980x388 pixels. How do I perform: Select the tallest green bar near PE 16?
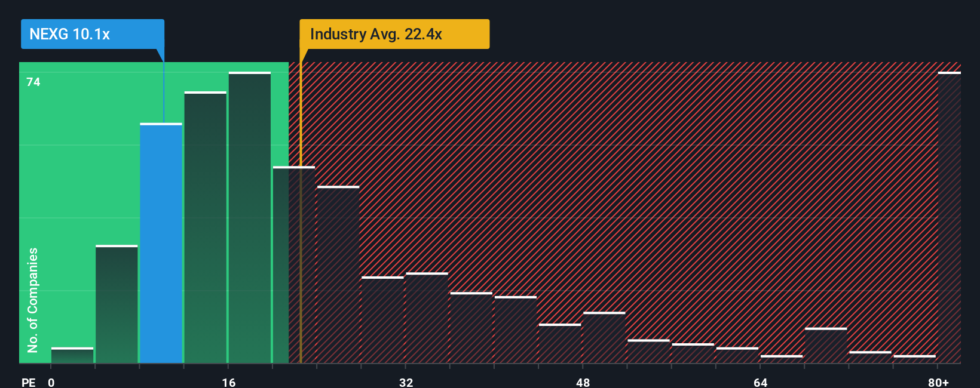250,217
